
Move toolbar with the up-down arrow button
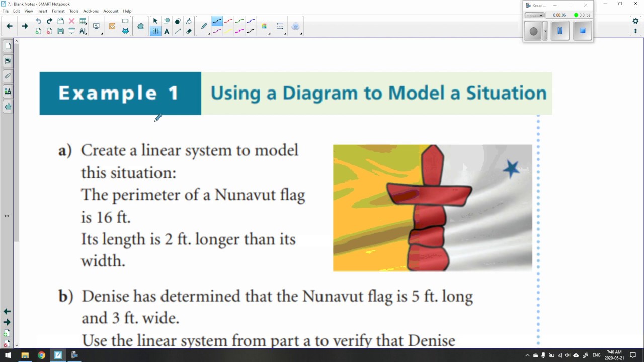point(635,31)
